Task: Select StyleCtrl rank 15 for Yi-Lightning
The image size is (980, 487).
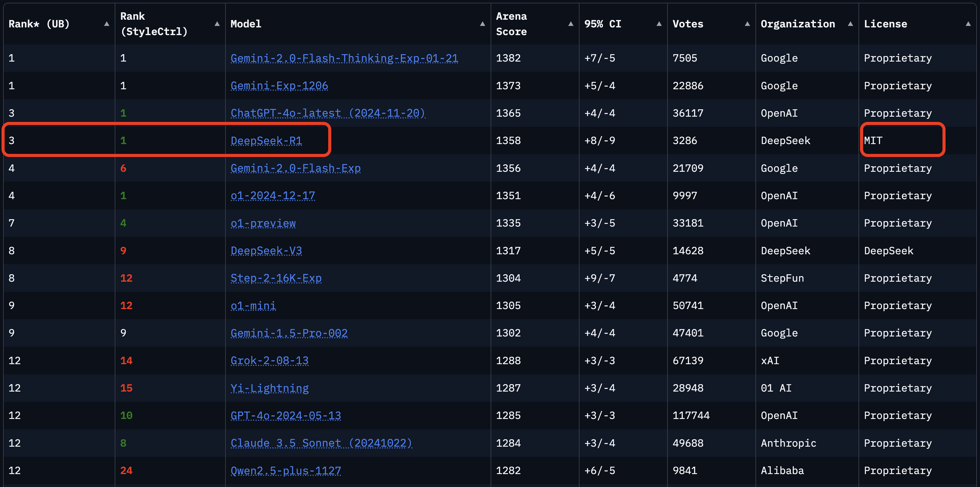Action: pyautogui.click(x=126, y=388)
